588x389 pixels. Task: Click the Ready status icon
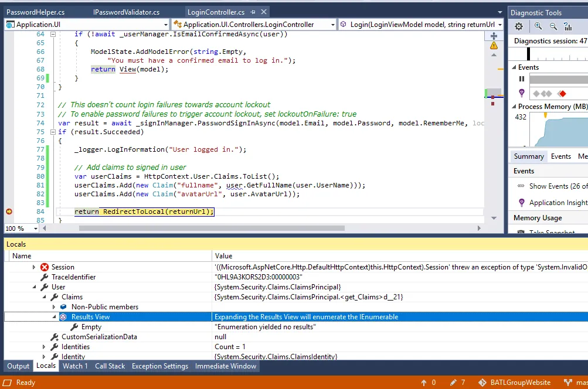(x=7, y=383)
